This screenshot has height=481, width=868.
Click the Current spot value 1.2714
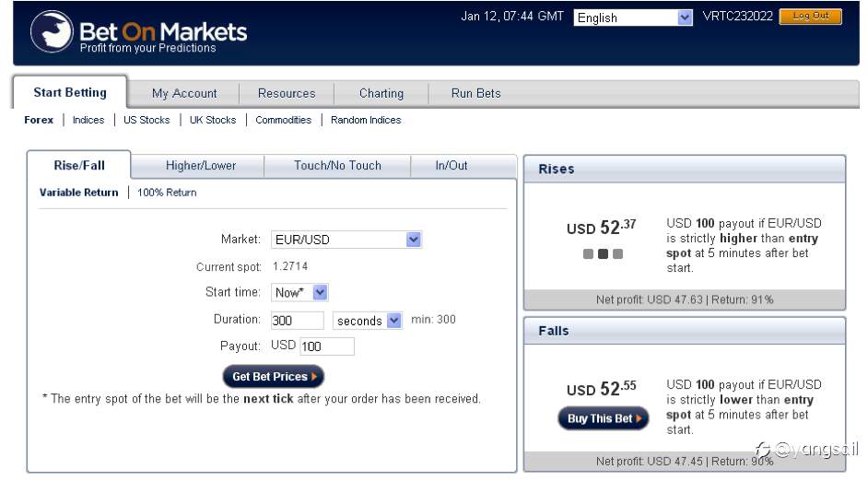coord(290,266)
